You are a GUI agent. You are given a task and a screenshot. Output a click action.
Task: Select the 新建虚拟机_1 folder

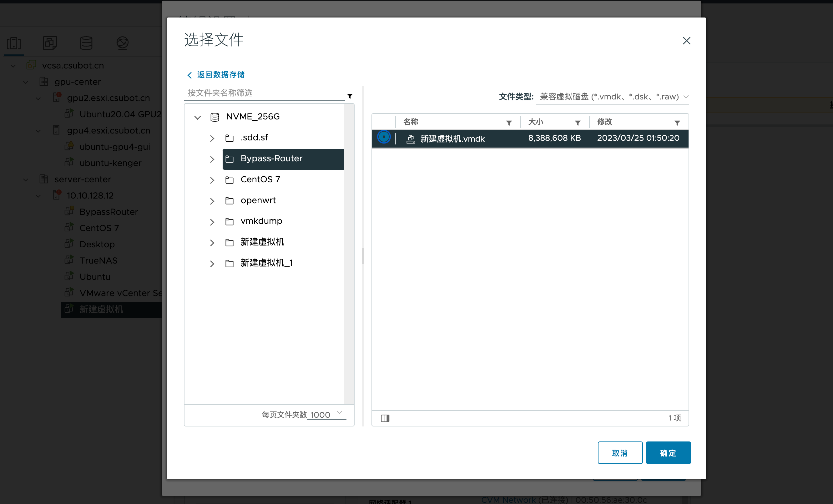pos(266,263)
